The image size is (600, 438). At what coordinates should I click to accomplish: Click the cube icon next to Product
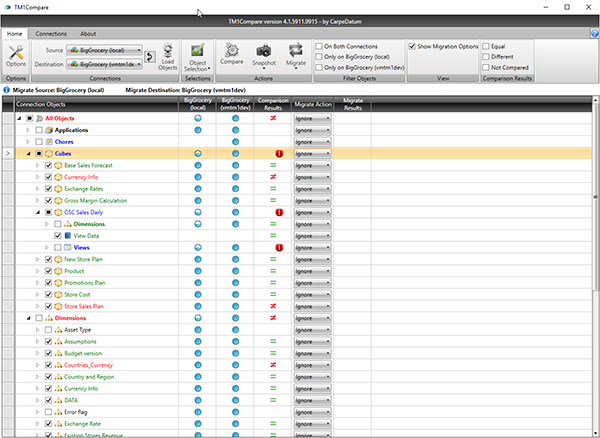click(58, 271)
